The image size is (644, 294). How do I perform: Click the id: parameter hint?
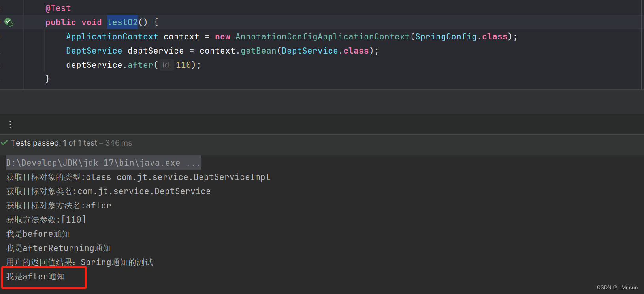tap(167, 65)
